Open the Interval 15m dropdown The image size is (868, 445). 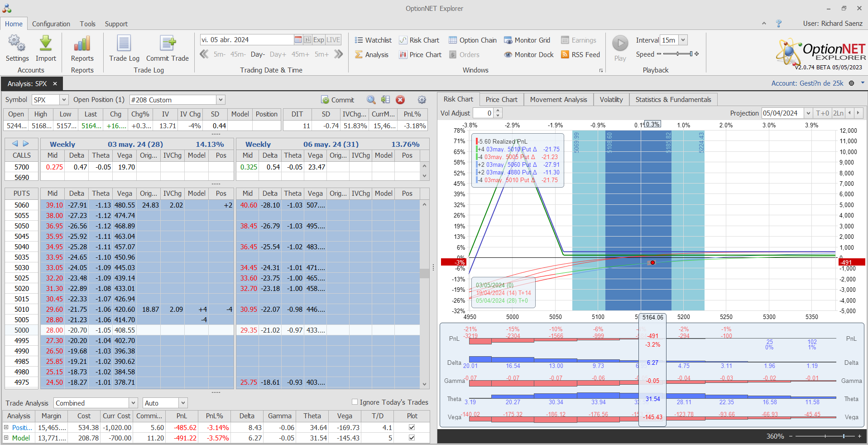(683, 40)
